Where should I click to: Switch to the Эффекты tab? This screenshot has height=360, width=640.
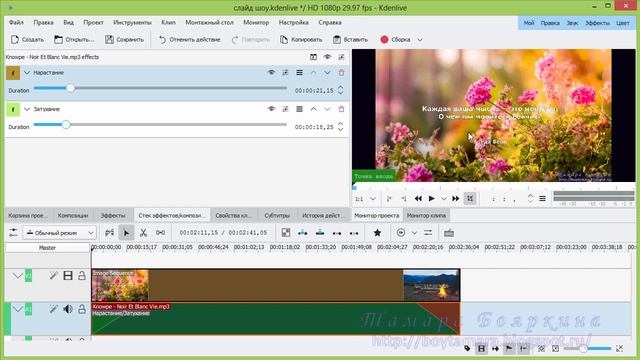(x=113, y=215)
